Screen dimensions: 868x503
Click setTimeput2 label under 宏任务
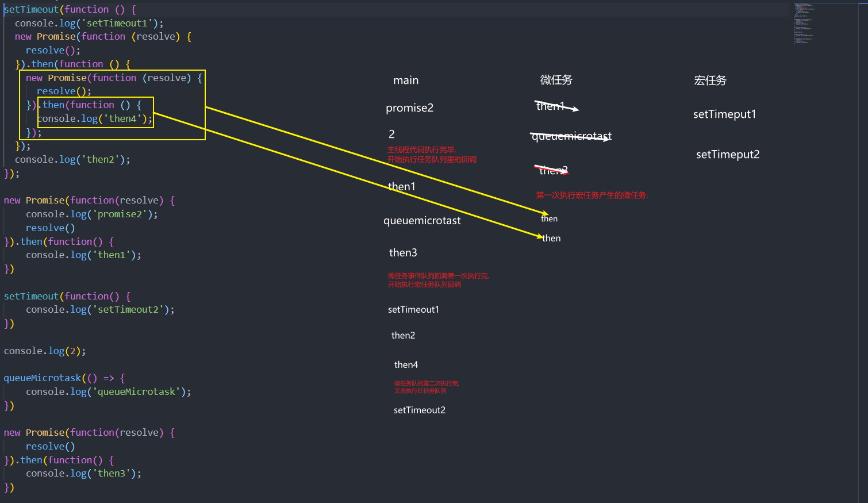coord(728,154)
